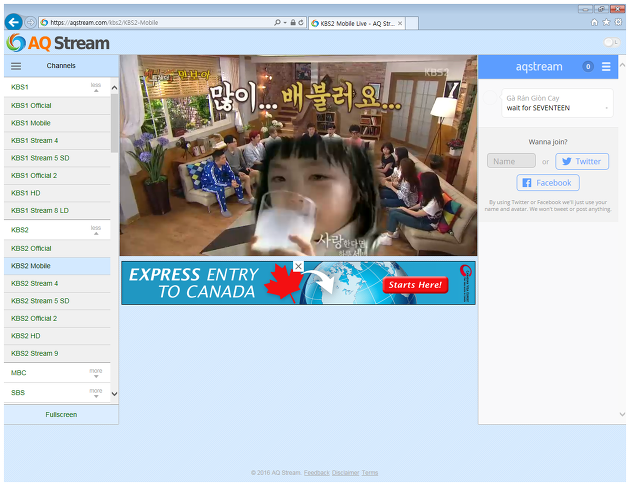
Task: Expand the MBC channel group
Action: [96, 373]
